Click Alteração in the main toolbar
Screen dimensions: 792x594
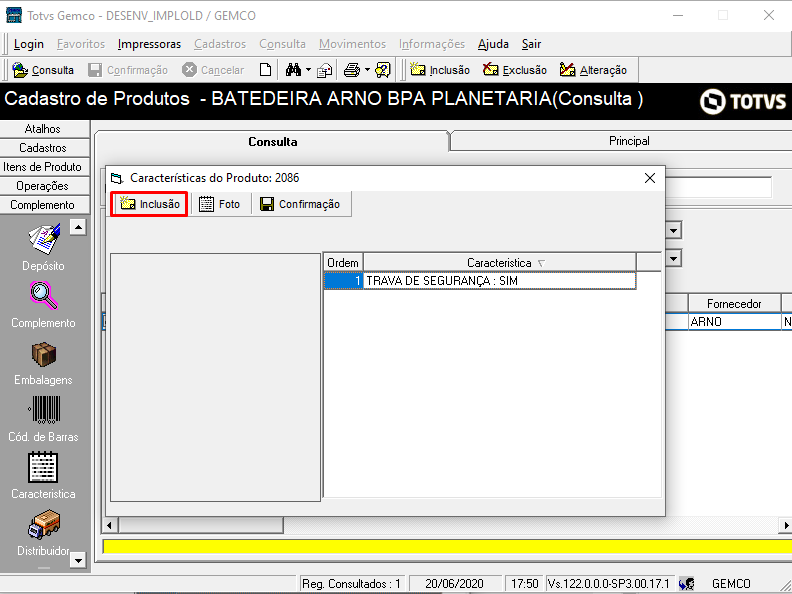593,70
